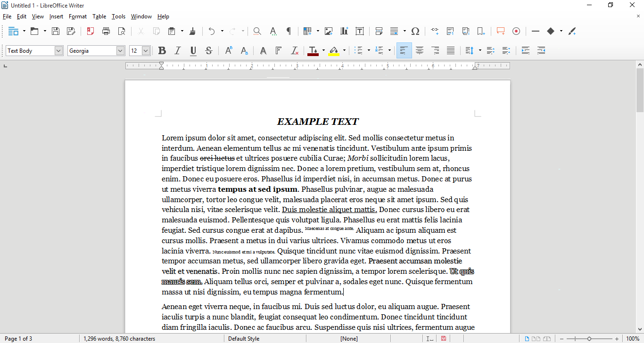The image size is (644, 343).
Task: Enable strikethrough formatting
Action: (x=209, y=50)
